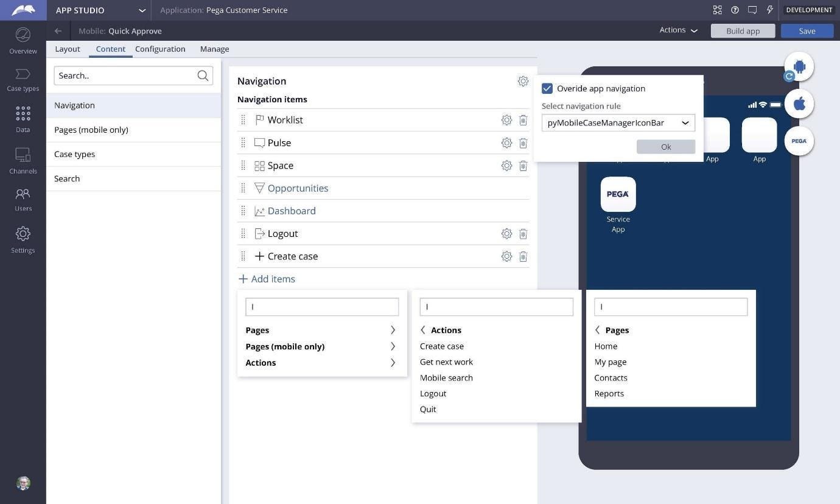The height and width of the screenshot is (504, 840).
Task: Click the search magnifier icon
Action: click(x=203, y=75)
